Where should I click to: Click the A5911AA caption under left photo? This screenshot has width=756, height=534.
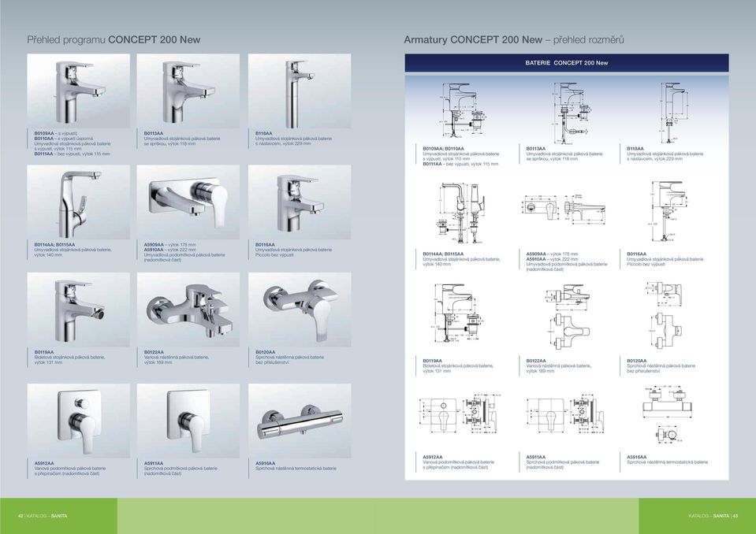pos(181,468)
